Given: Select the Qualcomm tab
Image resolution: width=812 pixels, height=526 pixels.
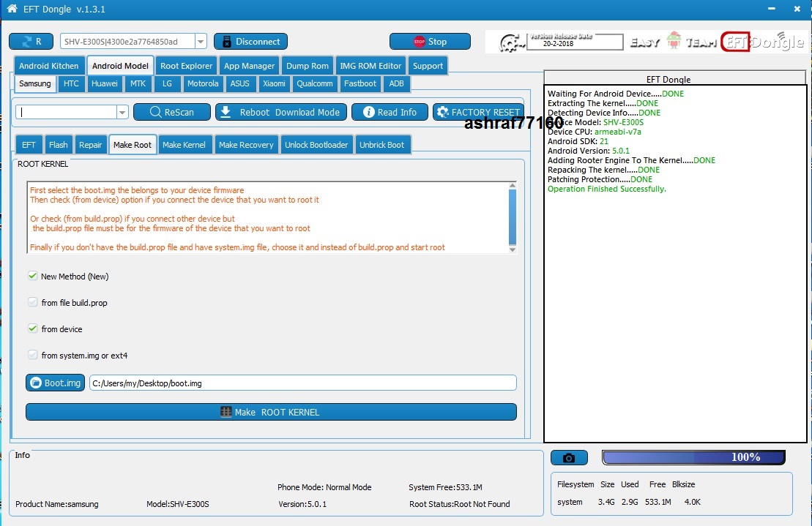Looking at the screenshot, I should 314,83.
